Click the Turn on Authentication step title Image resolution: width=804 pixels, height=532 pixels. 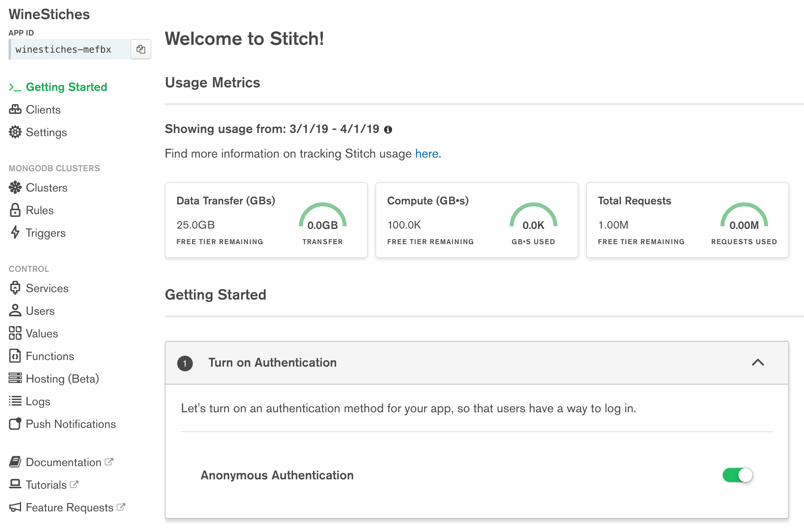coord(272,362)
